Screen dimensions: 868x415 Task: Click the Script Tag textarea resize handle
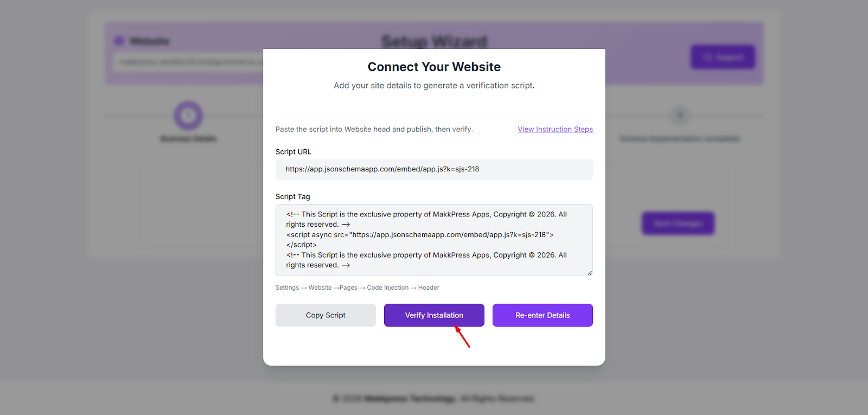pyautogui.click(x=589, y=273)
